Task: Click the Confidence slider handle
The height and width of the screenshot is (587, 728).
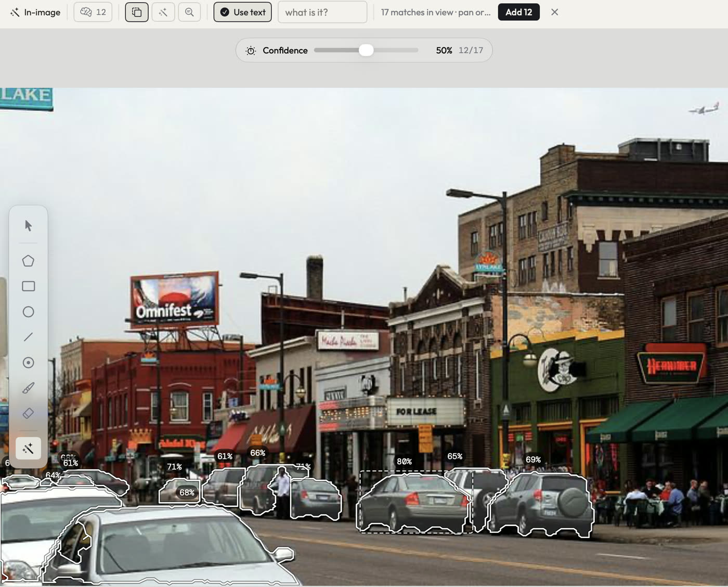Action: coord(366,50)
